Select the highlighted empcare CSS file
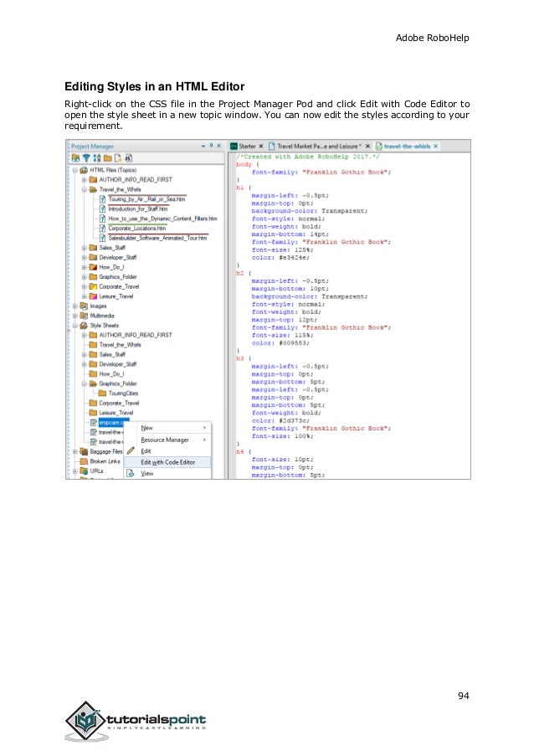This screenshot has height=756, width=534. click(111, 423)
